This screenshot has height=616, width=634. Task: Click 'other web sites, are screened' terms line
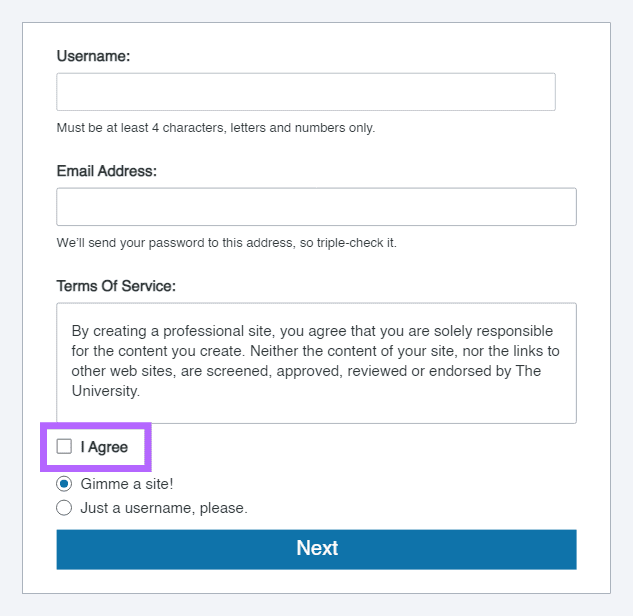pyautogui.click(x=306, y=371)
